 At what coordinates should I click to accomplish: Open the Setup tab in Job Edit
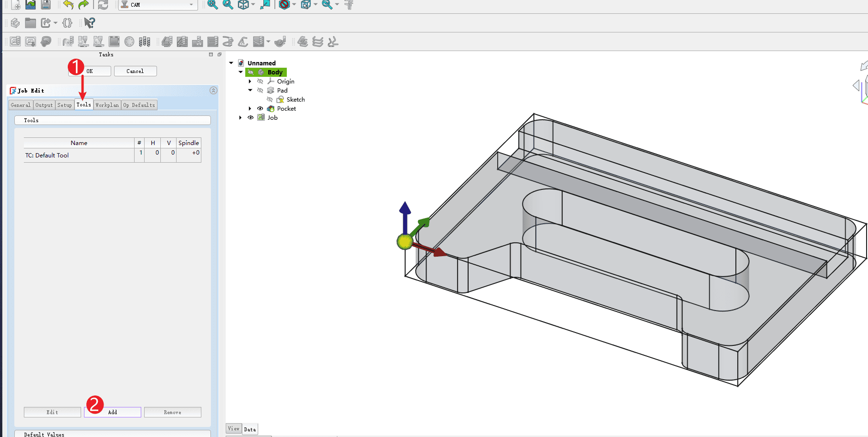tap(64, 105)
